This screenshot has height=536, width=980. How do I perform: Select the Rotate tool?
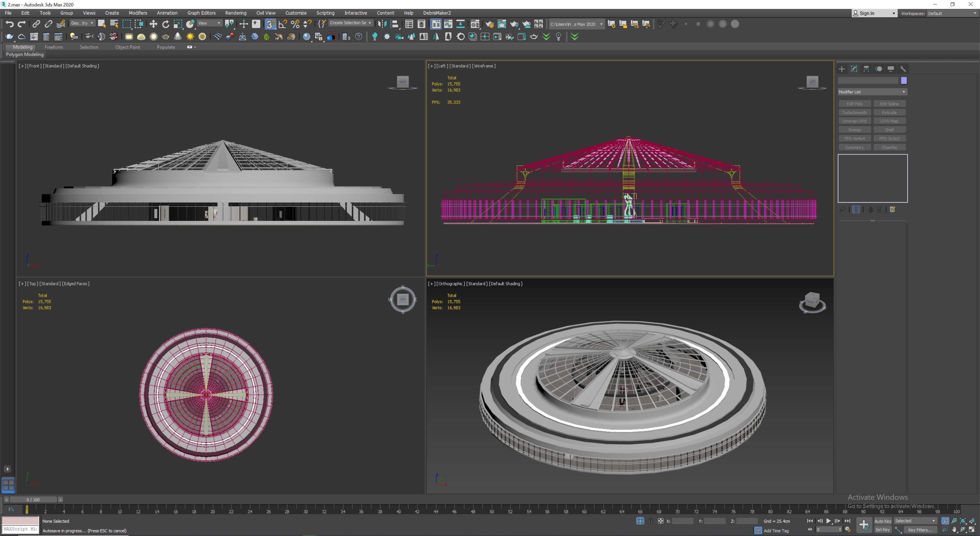click(165, 24)
